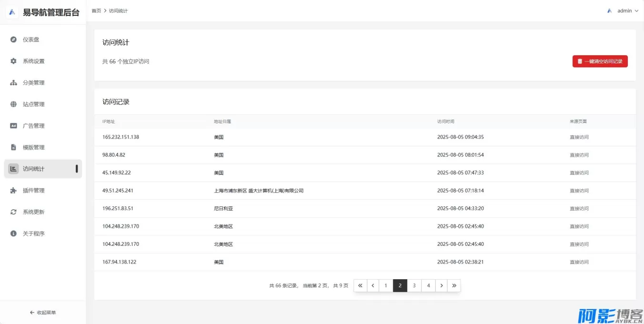Open 系统设置 via its gear icon
The image size is (644, 324).
point(13,61)
